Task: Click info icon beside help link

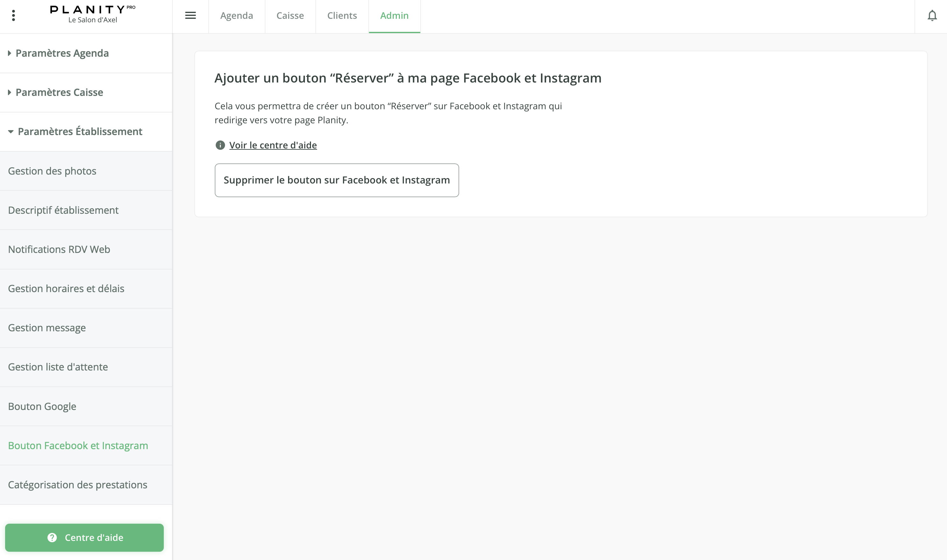Action: (x=220, y=145)
